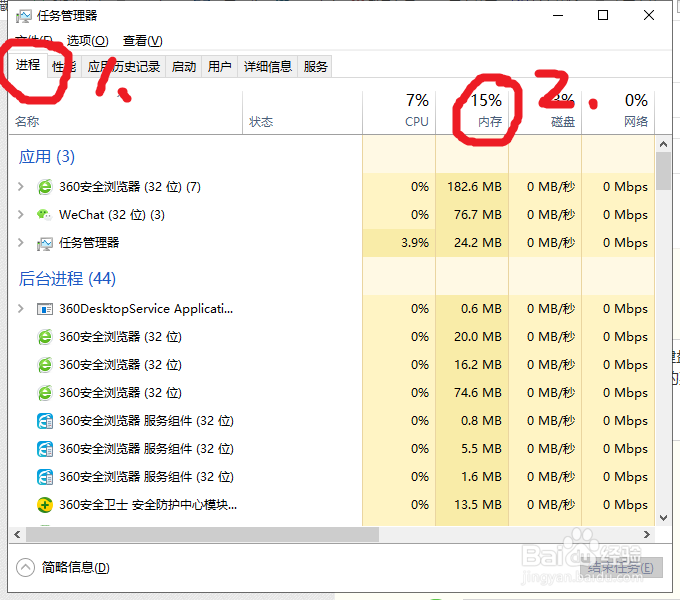Select the WeChat (32 位) (3) row name
Viewport: 680px width, 600px height.
pyautogui.click(x=112, y=215)
